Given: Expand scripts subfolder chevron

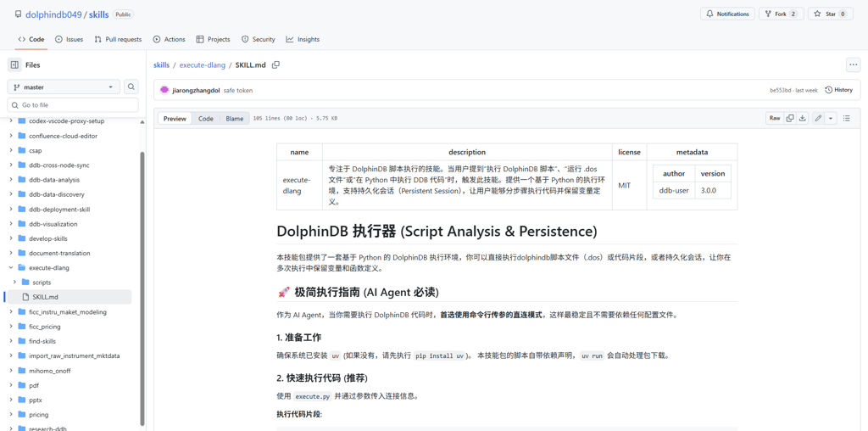Looking at the screenshot, I should pyautogui.click(x=14, y=282).
